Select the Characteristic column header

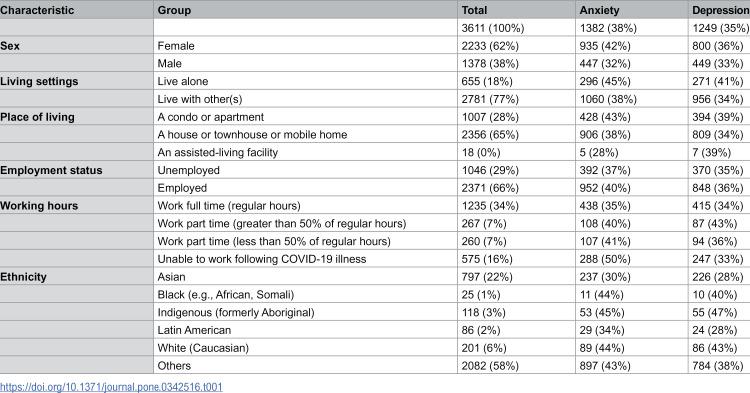(x=37, y=10)
